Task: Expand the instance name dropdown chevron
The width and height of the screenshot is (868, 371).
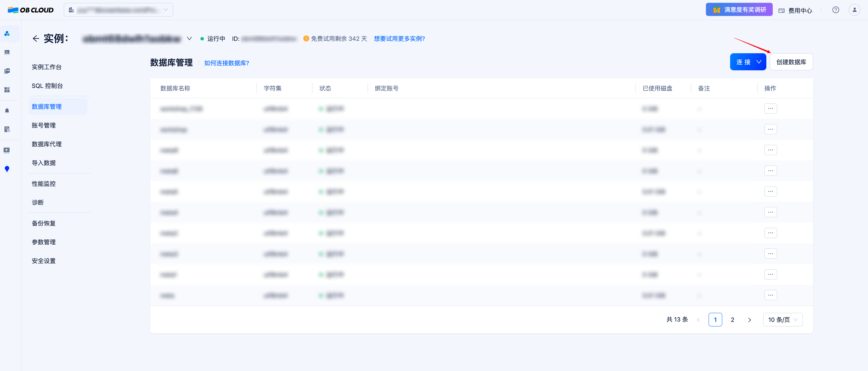Action: [189, 38]
